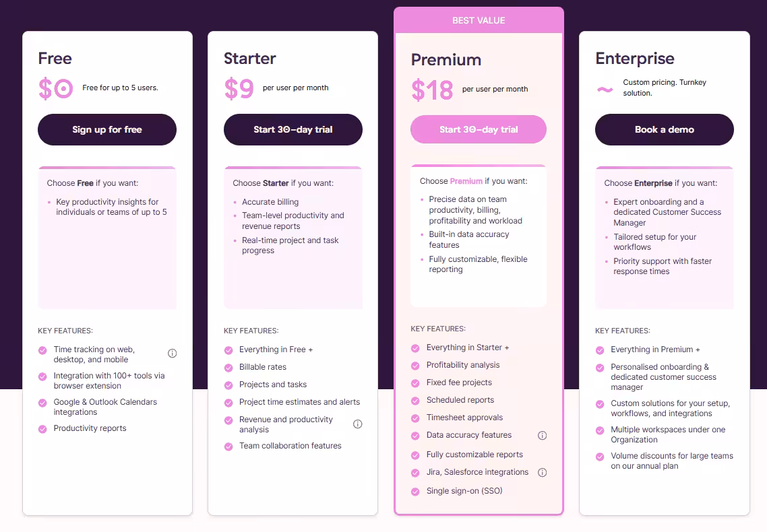This screenshot has width=767, height=532.
Task: Click Book a demo on Enterprise card
Action: point(664,129)
